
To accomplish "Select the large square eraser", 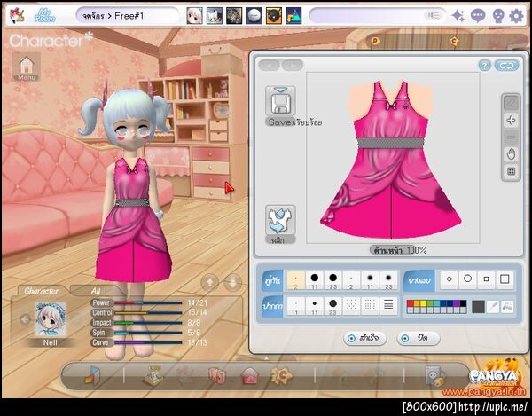I will (x=505, y=279).
